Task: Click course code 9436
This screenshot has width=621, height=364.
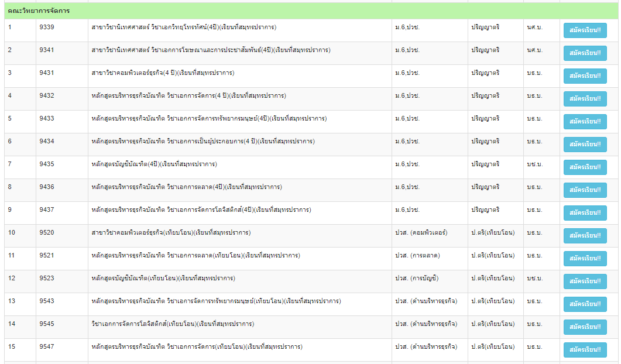Action: pyautogui.click(x=47, y=187)
